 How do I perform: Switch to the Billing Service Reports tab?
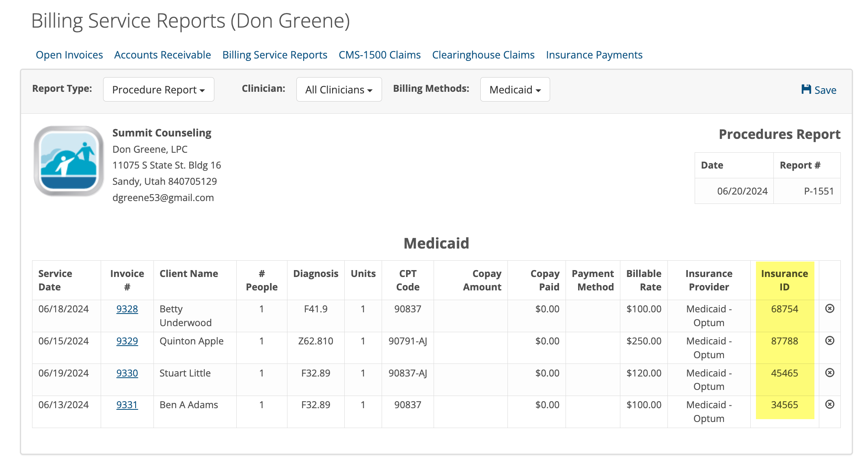point(274,54)
